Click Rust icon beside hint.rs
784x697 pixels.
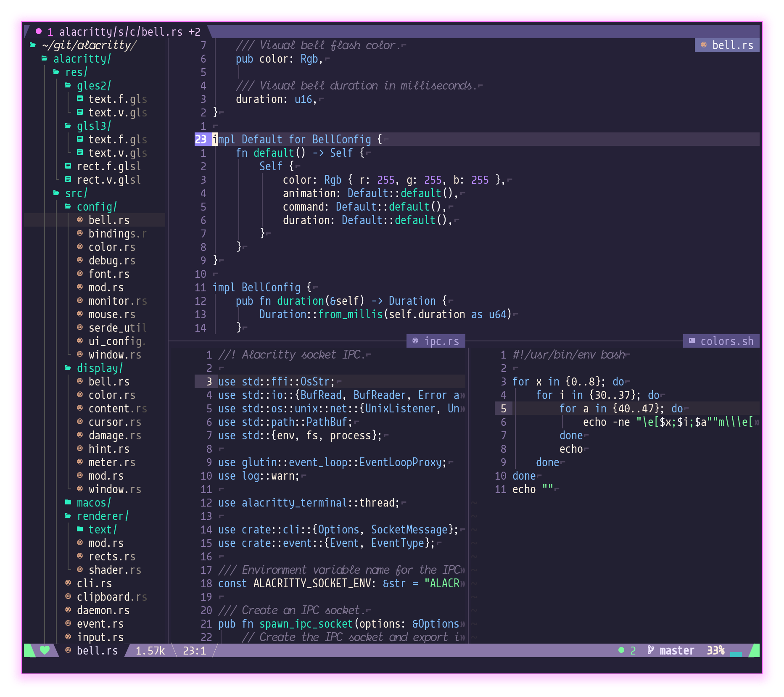[x=80, y=449]
